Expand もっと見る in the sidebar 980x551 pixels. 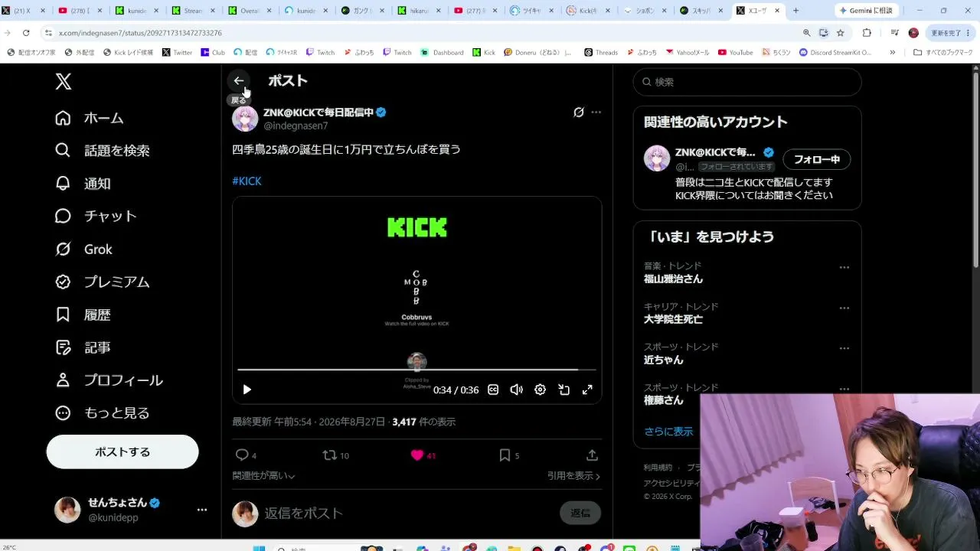[x=103, y=413]
